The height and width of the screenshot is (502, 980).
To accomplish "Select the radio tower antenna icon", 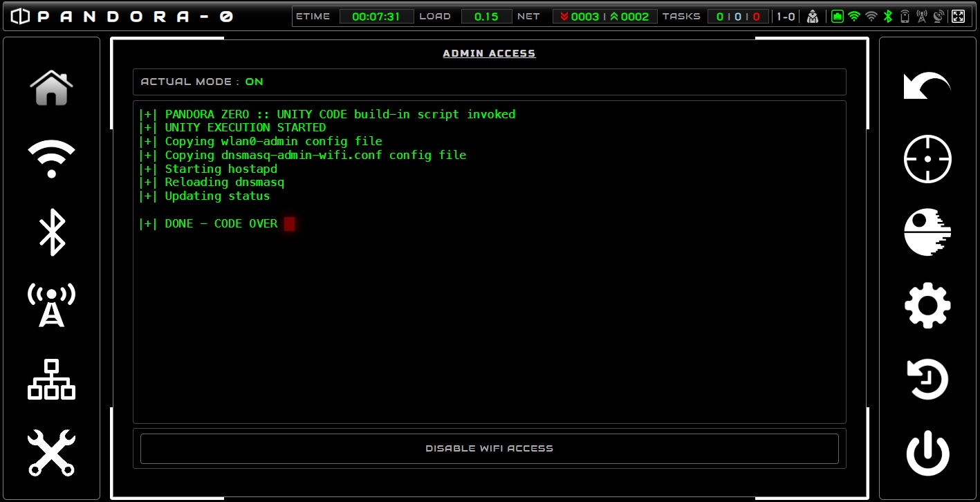I will 51,305.
